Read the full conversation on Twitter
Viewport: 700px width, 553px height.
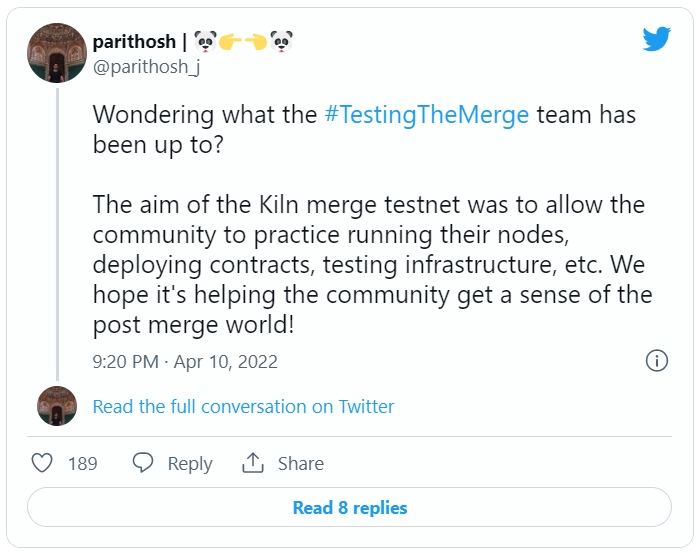(x=243, y=406)
